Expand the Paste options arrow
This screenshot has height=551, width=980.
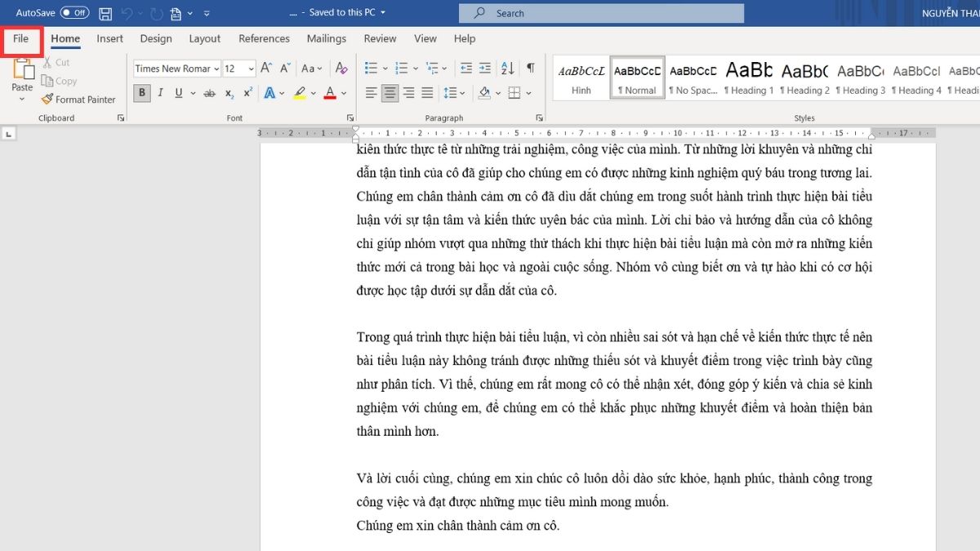point(23,100)
